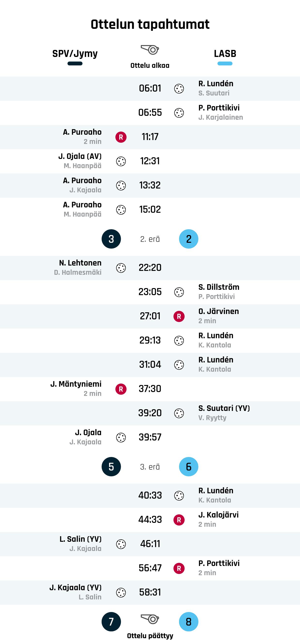The width and height of the screenshot is (300, 644).
Task: Open player A. Puroaho at 13:32
Action: pos(82,181)
